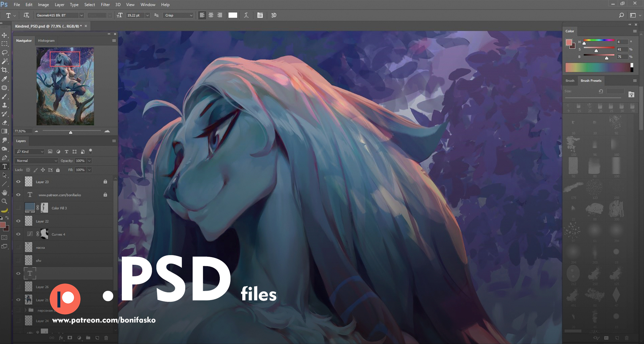Select the Layer 22 row by name
Image resolution: width=644 pixels, height=344 pixels.
42,221
